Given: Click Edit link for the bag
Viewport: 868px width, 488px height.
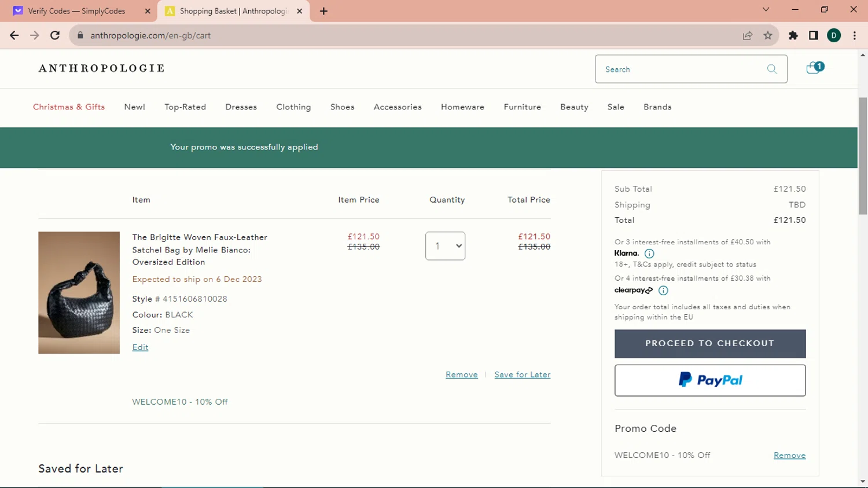Looking at the screenshot, I should click(140, 347).
